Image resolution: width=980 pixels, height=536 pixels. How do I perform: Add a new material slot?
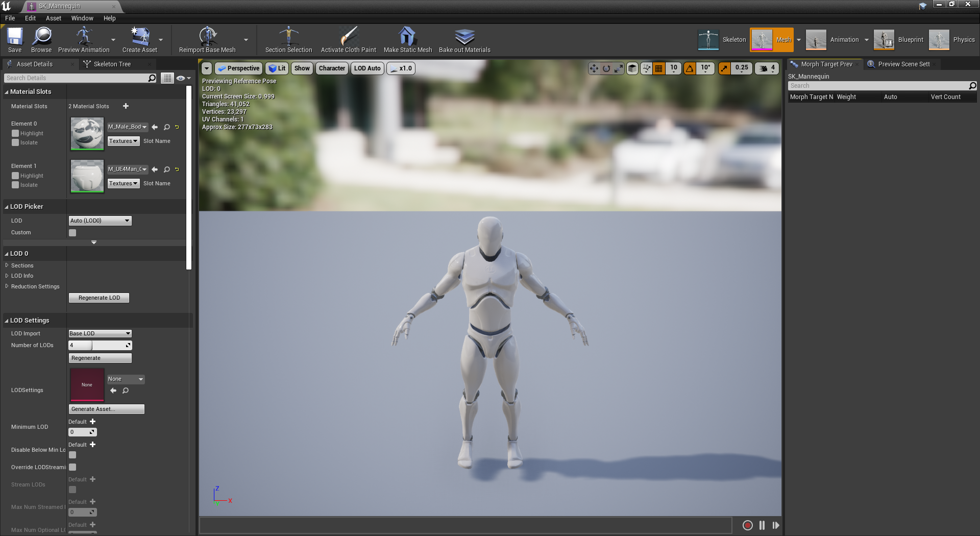pyautogui.click(x=126, y=106)
